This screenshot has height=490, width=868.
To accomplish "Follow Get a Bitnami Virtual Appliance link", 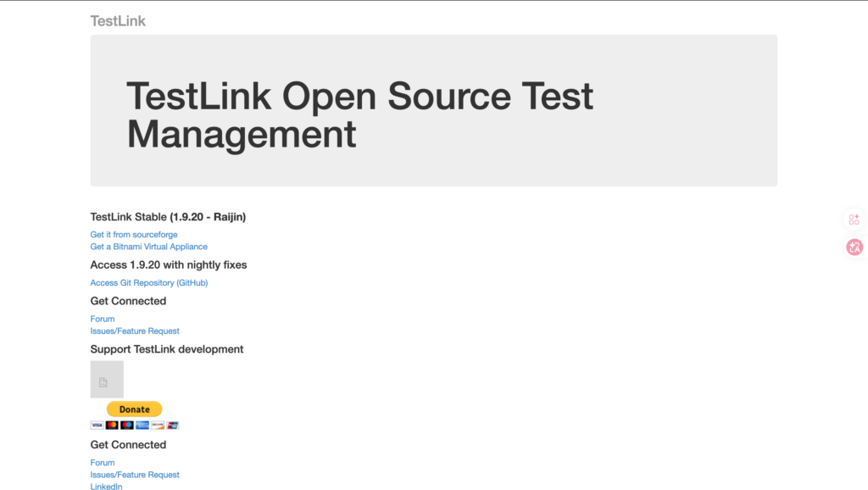I will point(148,247).
